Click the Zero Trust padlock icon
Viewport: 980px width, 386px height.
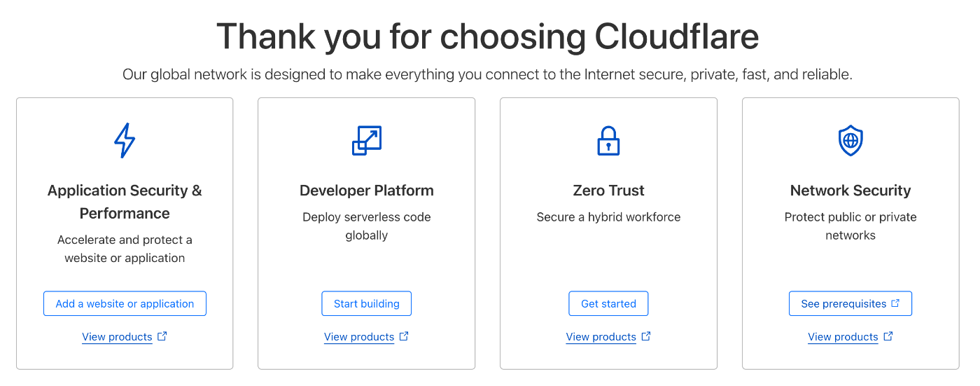[608, 140]
